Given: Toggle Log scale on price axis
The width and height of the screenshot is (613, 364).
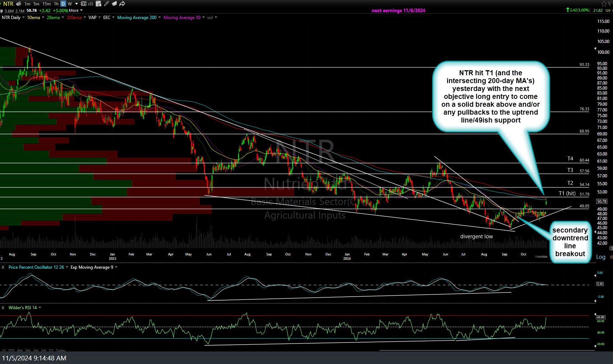Looking at the screenshot, I should pyautogui.click(x=600, y=257).
